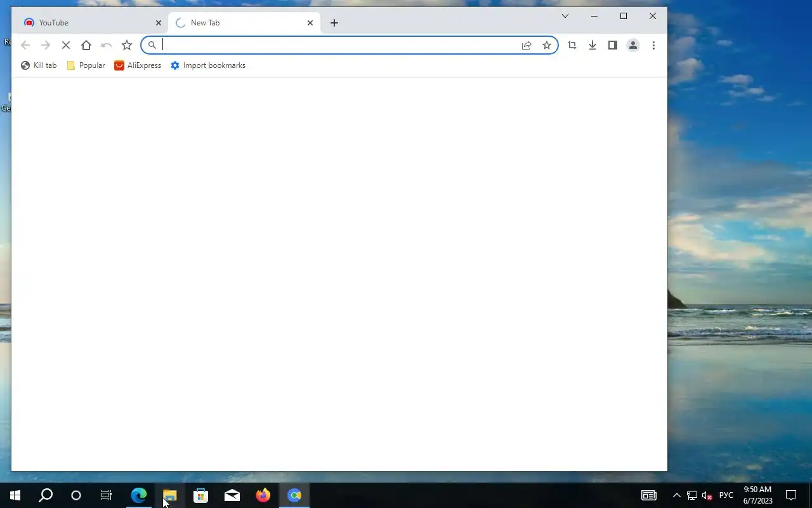Show browser downloads

point(593,45)
